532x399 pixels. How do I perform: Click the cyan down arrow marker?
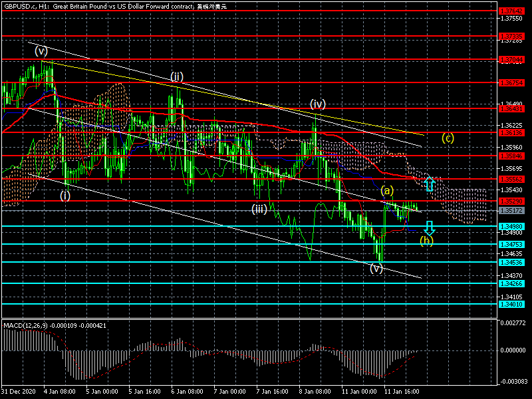(430, 227)
